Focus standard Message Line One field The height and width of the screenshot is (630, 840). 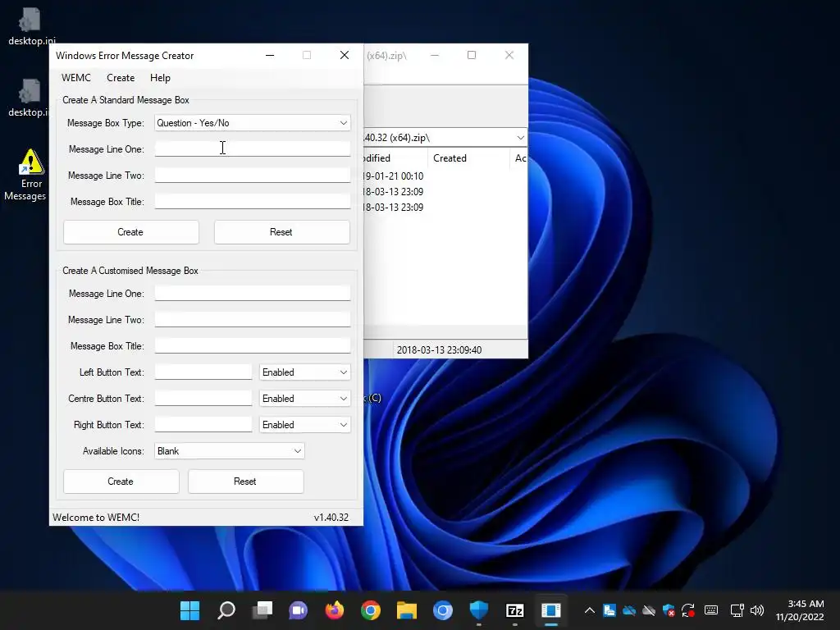coord(253,149)
